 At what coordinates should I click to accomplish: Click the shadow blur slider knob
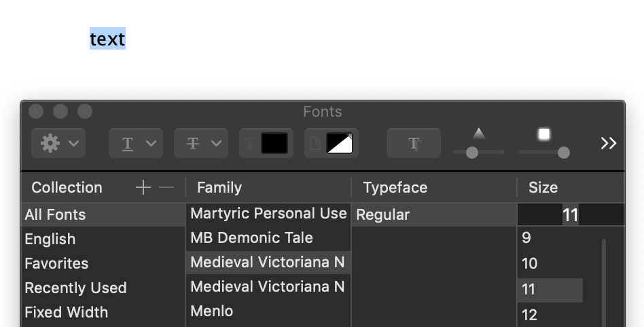tap(563, 153)
